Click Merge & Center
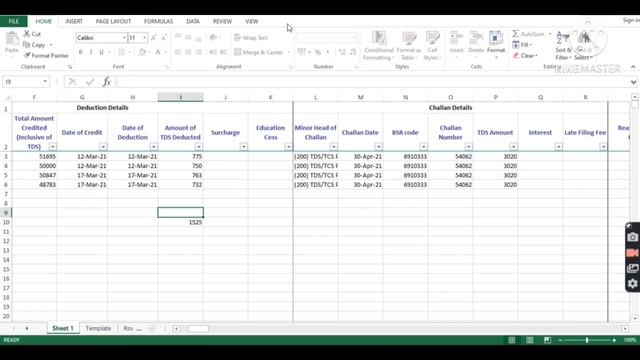This screenshot has width=640, height=360. tap(259, 52)
